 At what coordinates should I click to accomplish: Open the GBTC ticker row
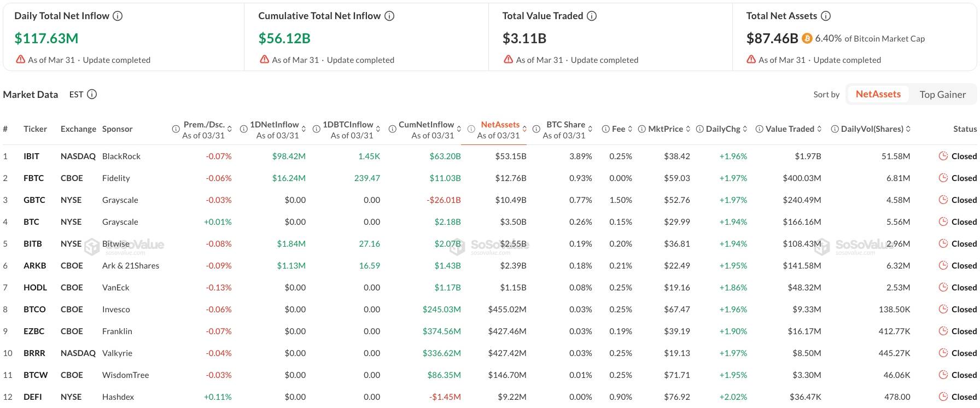pos(34,200)
